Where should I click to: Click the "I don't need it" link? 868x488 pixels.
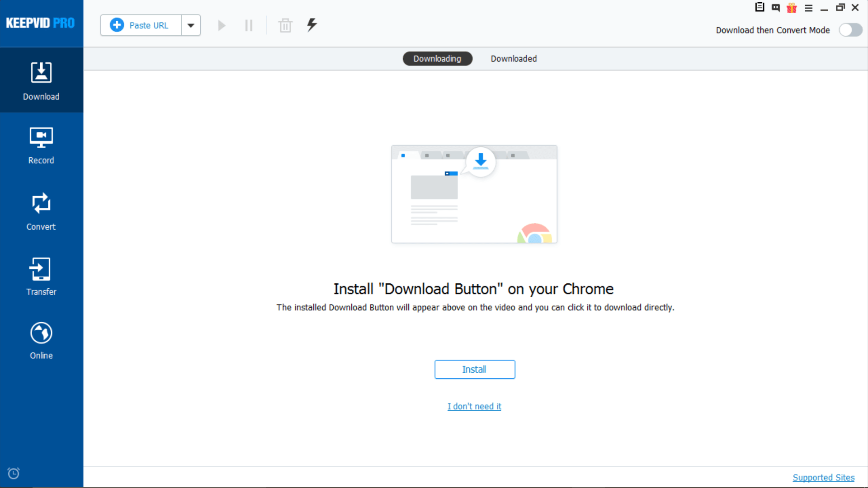pos(474,406)
